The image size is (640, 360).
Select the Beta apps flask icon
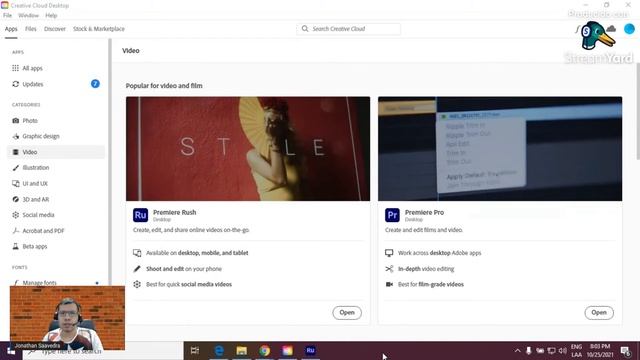pyautogui.click(x=16, y=247)
